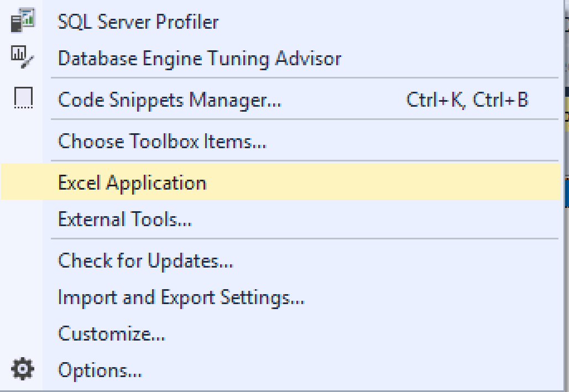
Task: Open the External Tools dialog
Action: tap(123, 219)
